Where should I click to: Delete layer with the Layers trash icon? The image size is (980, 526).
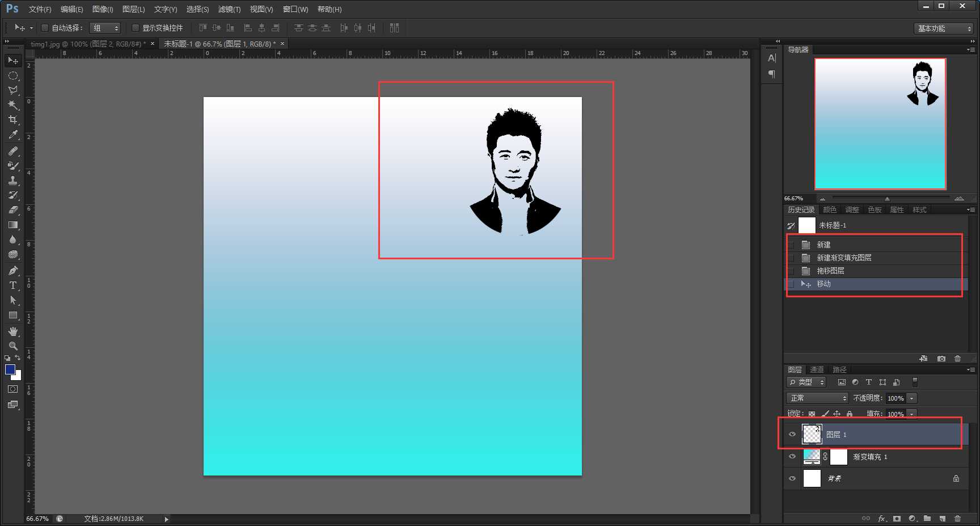click(958, 519)
